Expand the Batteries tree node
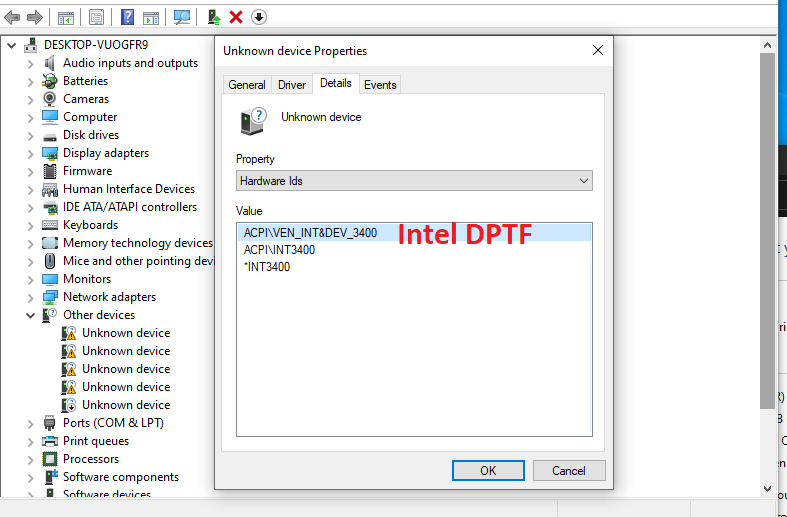The width and height of the screenshot is (787, 517). click(x=30, y=81)
